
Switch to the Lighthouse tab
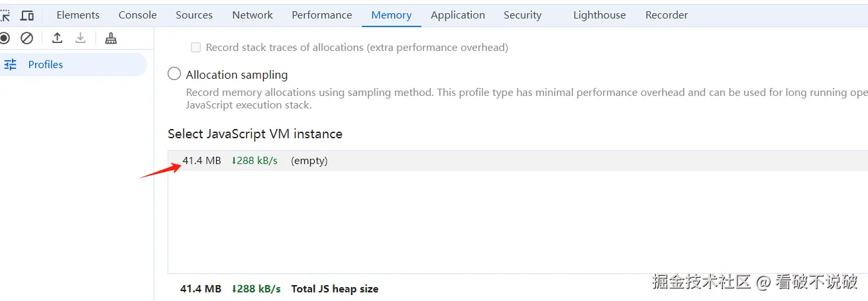click(599, 15)
